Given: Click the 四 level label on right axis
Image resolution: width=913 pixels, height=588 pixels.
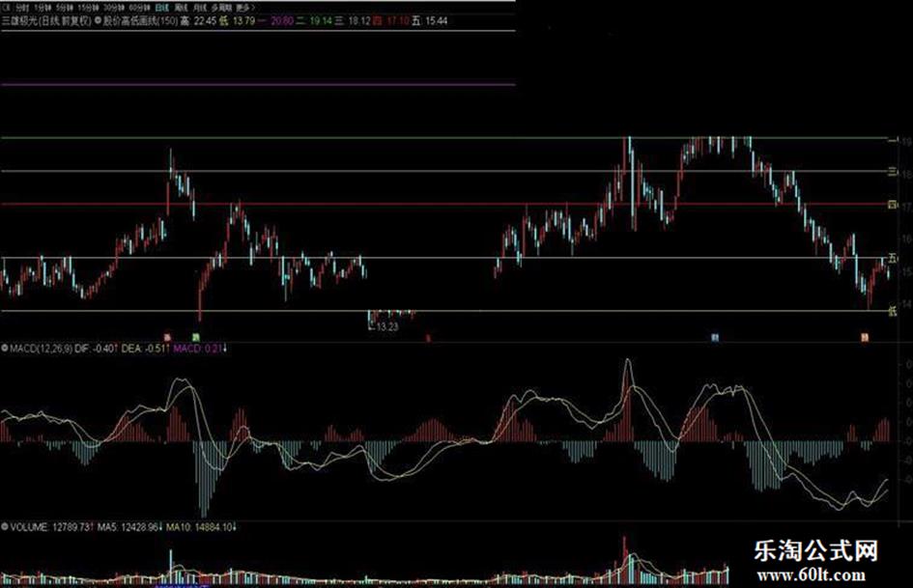Looking at the screenshot, I should tap(892, 205).
